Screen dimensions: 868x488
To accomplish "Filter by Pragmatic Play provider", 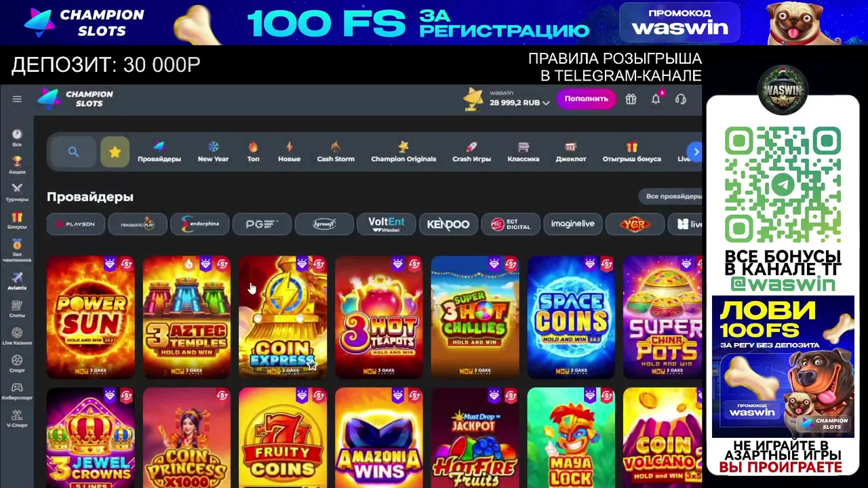I will [138, 224].
